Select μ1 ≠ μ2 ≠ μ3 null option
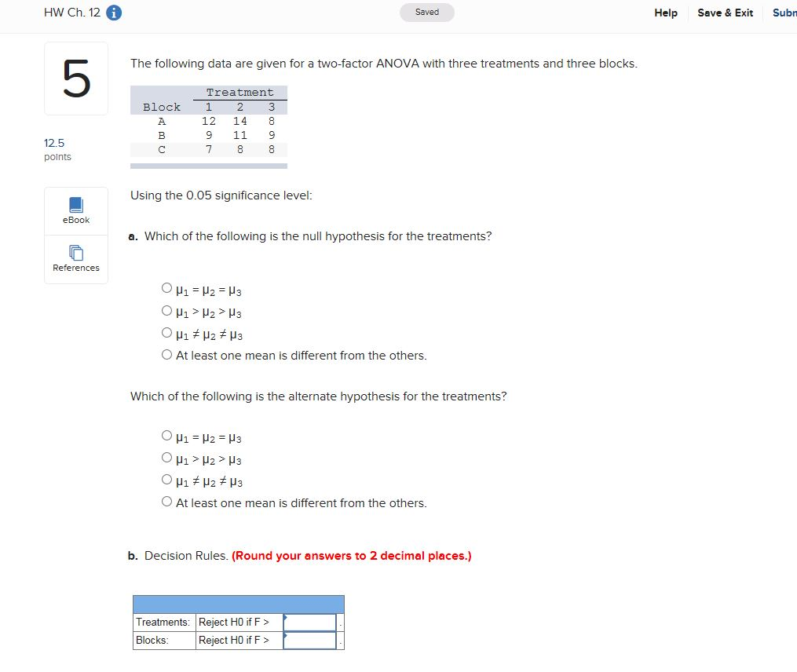This screenshot has width=797, height=672. point(166,332)
